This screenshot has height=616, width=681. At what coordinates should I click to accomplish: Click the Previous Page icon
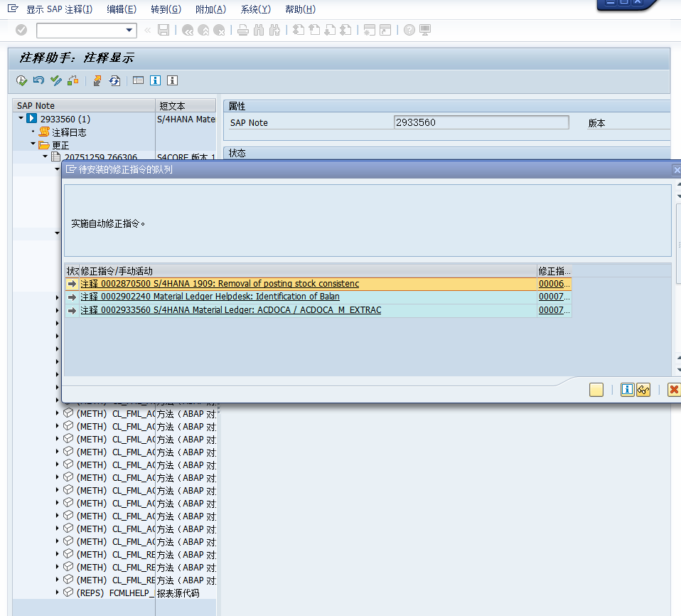click(314, 30)
